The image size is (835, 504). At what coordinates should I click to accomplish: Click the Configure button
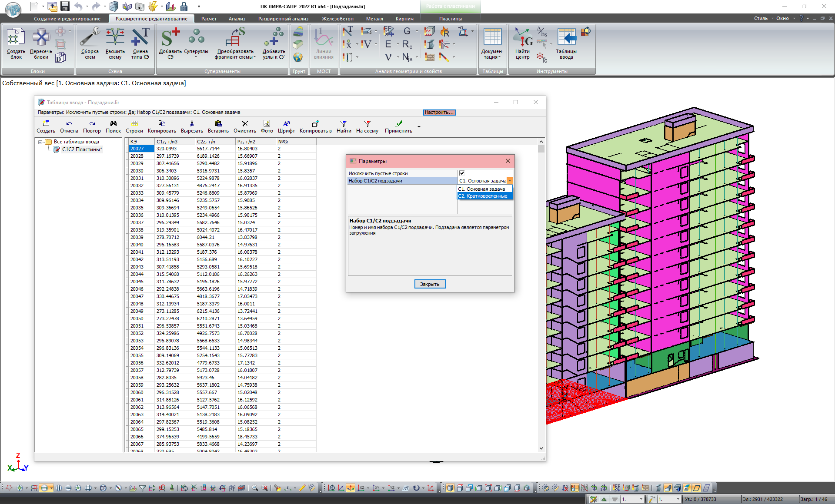(x=439, y=112)
